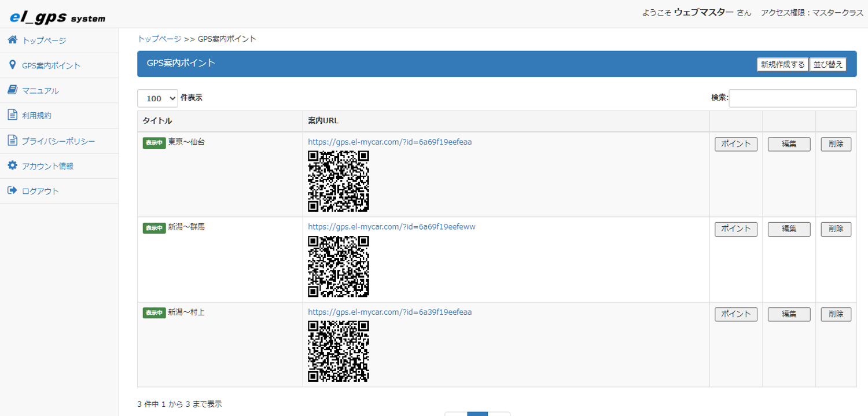868x416 pixels.
Task: Click ポイント button in 新潟～群馬 row
Action: [736, 229]
